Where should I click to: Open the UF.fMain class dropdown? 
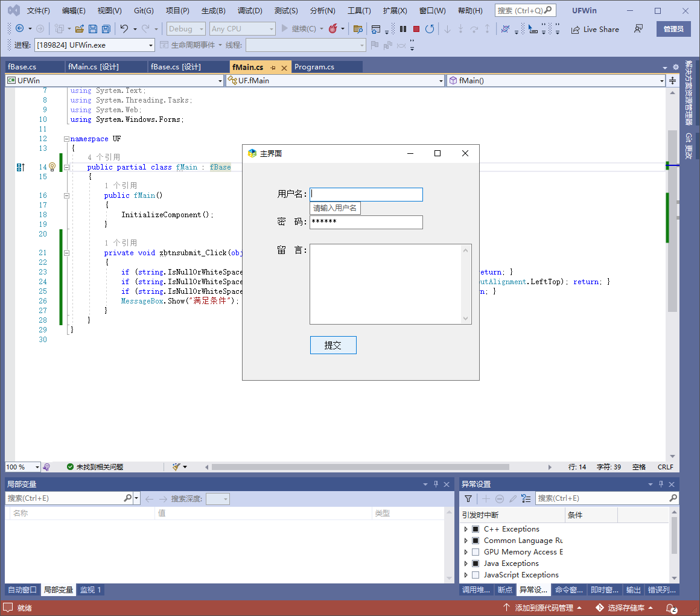coord(441,81)
